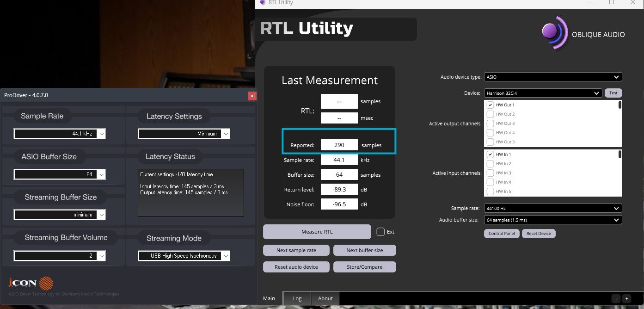This screenshot has height=309, width=644.
Task: Uncheck HW In 1 input channel
Action: point(491,154)
